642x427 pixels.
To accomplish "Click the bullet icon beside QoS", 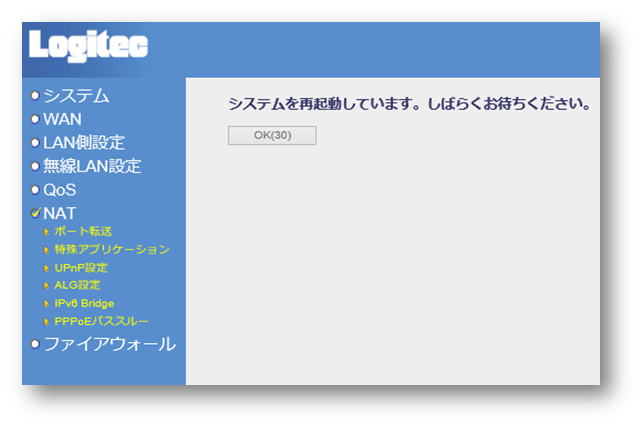I will click(x=35, y=190).
